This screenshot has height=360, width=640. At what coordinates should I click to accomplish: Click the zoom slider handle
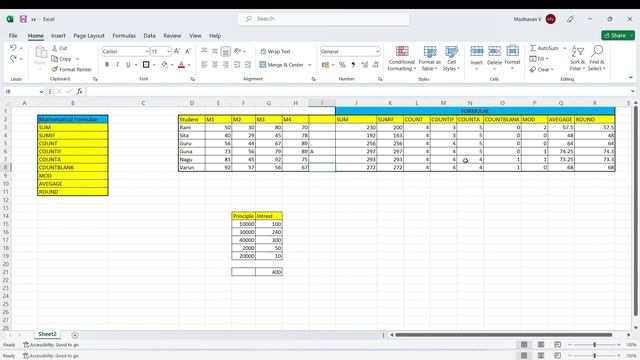594,345
